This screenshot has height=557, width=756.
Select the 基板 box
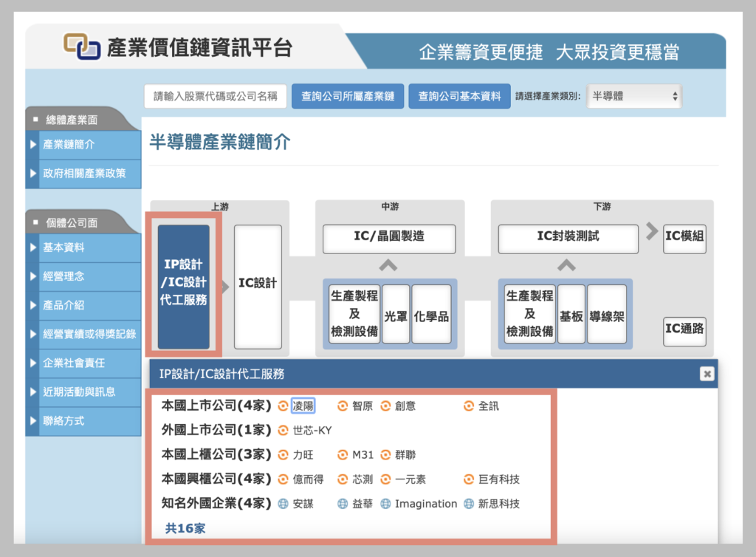[571, 314]
